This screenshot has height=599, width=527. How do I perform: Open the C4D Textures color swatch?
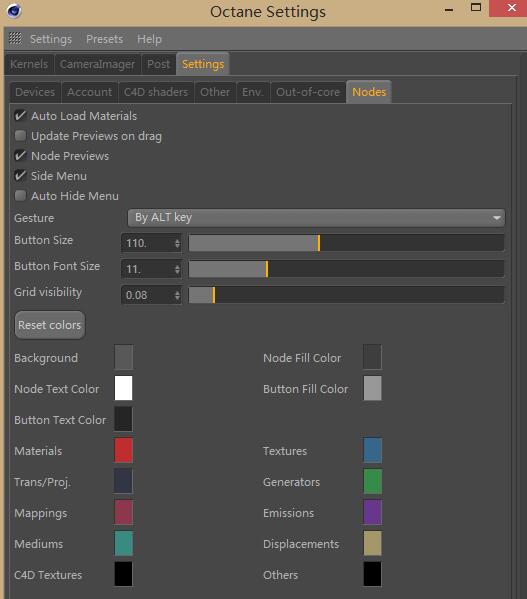click(123, 574)
